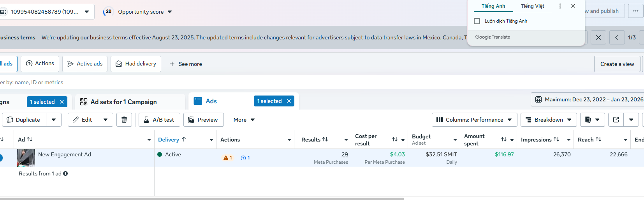Clear the Ads '1 selected' filter

(x=289, y=101)
